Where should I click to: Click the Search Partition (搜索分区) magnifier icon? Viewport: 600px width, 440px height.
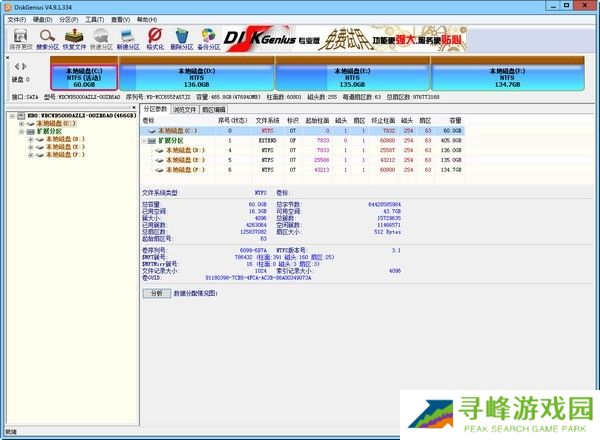(47, 37)
